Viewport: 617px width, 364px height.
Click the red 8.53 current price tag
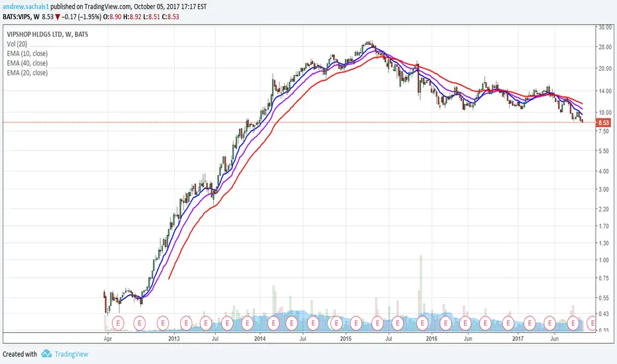click(604, 123)
